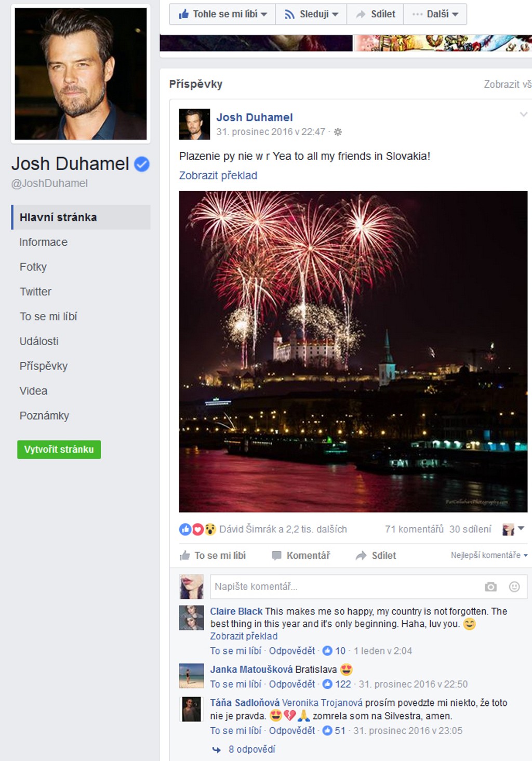Click the public globe icon beside the post date
The image size is (532, 761).
[x=338, y=132]
